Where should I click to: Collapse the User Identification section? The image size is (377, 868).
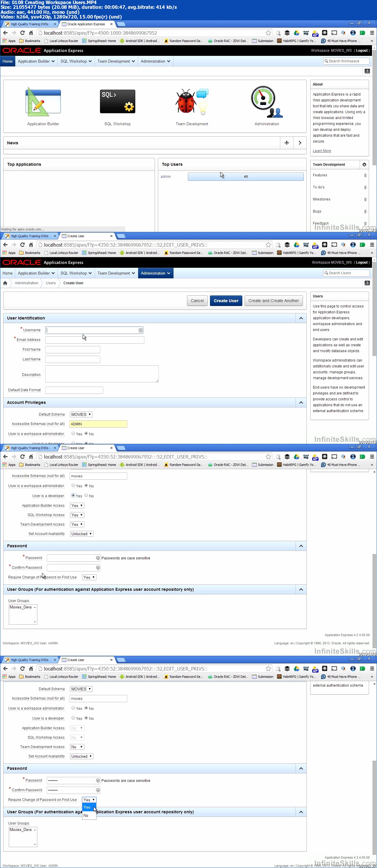pos(301,318)
